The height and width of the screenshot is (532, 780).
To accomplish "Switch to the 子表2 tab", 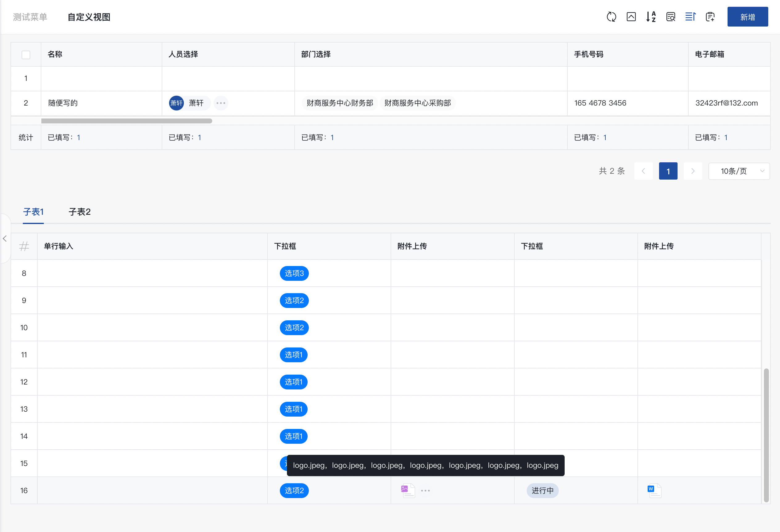I will pyautogui.click(x=80, y=212).
